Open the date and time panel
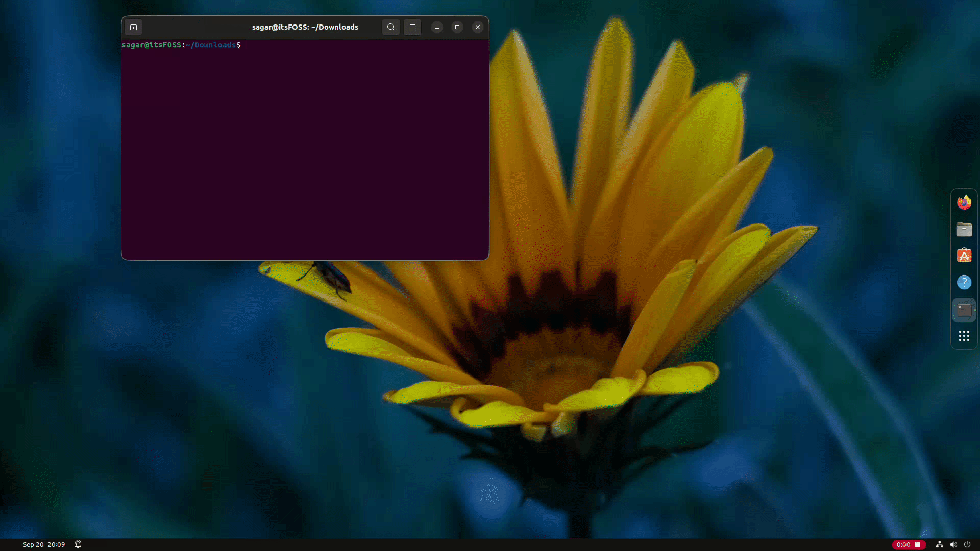Screen dimensions: 980x551 click(x=44, y=544)
